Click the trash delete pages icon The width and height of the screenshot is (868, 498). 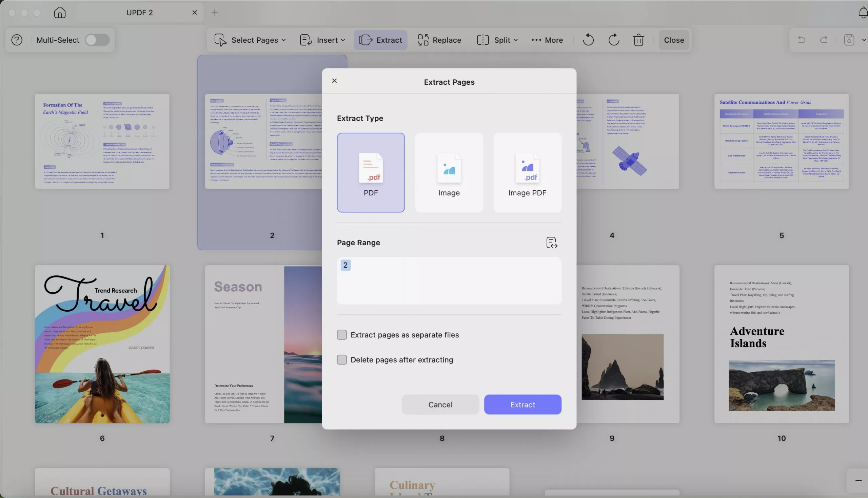coord(638,40)
